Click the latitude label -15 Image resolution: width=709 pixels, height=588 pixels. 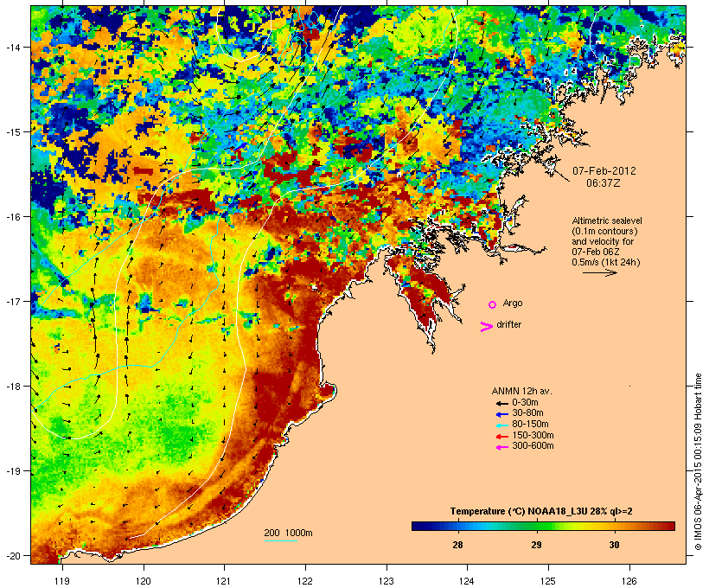coord(12,131)
